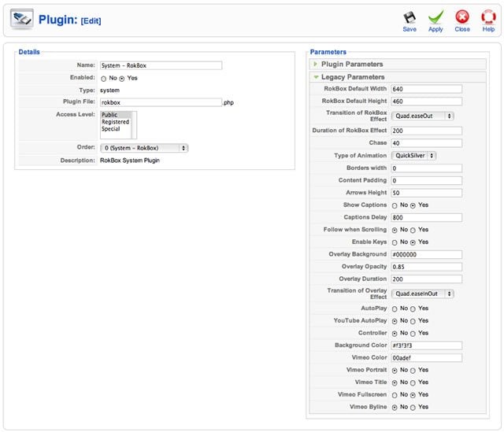Open the Order dropdown

143,148
